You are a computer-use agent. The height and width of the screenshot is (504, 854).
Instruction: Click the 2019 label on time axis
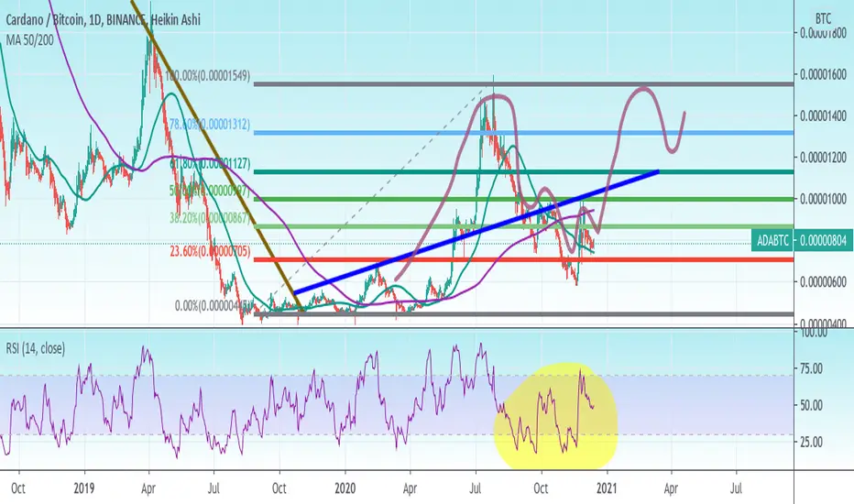tap(84, 488)
